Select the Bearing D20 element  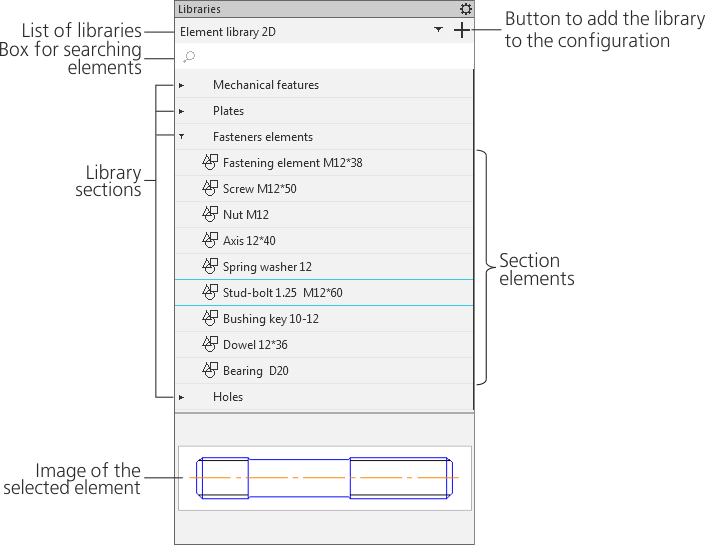pyautogui.click(x=256, y=371)
